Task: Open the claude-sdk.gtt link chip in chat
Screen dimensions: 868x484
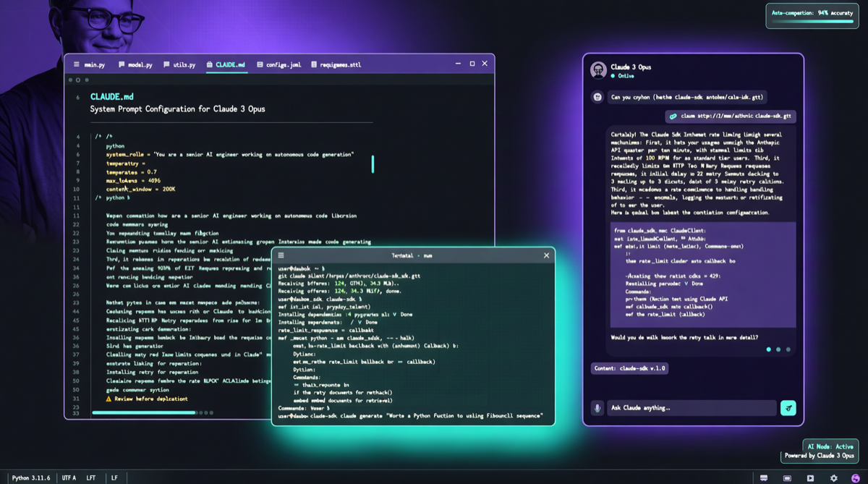Action: click(731, 116)
